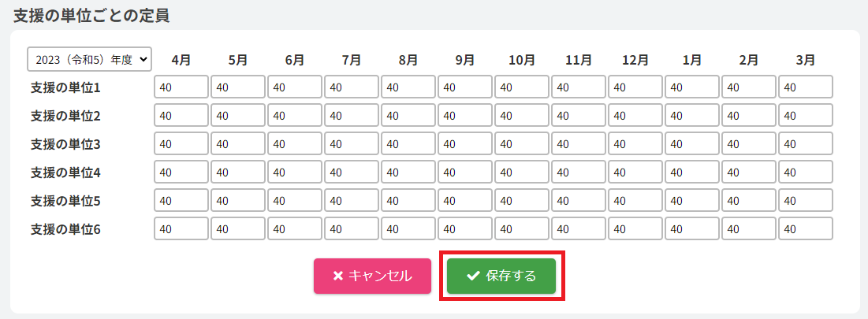Click 支援の単位6 field for 4月
Viewport: 868px width, 319px height.
click(x=181, y=229)
